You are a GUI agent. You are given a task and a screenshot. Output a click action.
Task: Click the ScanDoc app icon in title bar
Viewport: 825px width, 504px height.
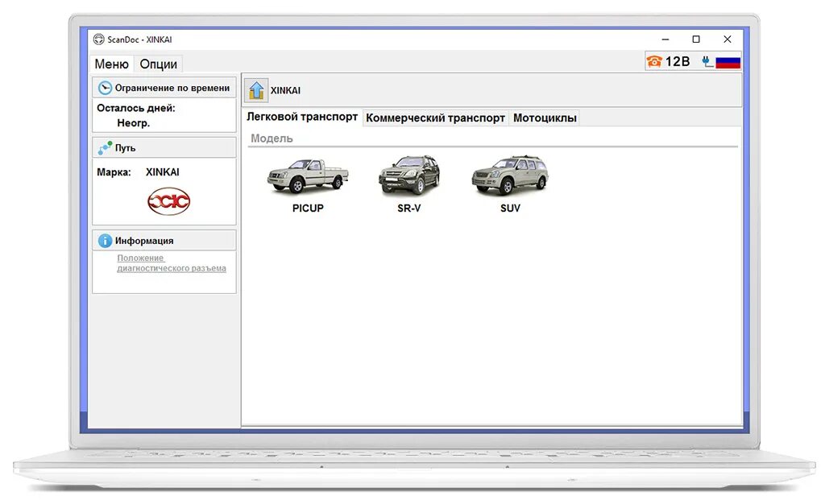98,39
